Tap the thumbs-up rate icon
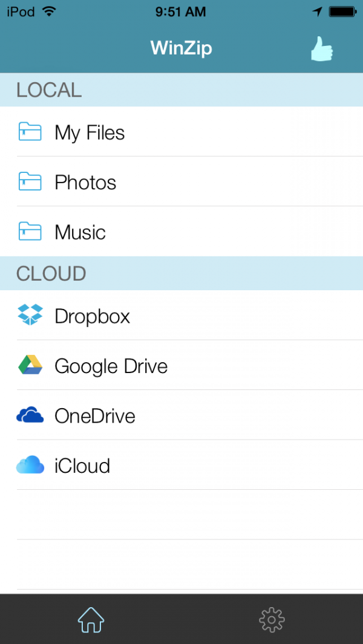The image size is (363, 644). pos(322,49)
